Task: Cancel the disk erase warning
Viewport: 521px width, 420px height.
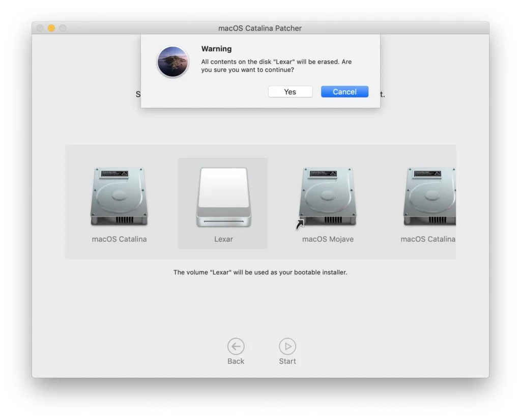Action: [344, 92]
